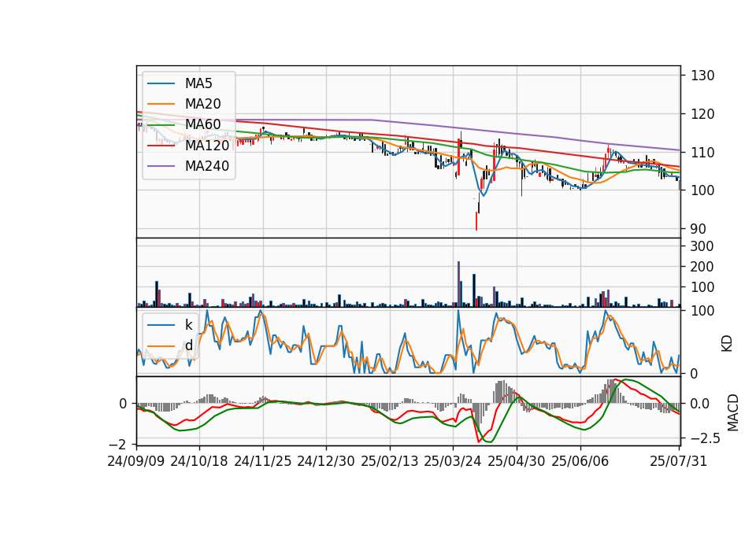
Task: Click the 24/12/30 date label
Action: pos(326,461)
